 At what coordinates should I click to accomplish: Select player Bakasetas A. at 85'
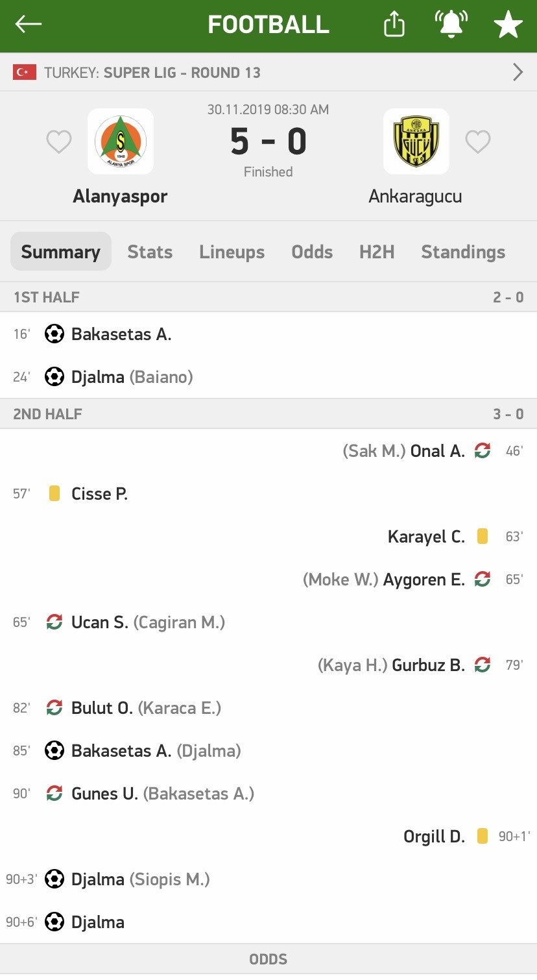coord(121,751)
